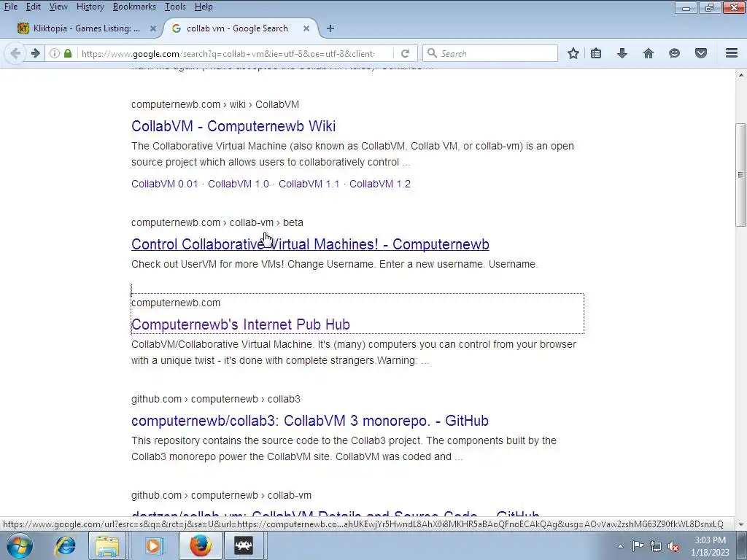Bookmark this page with the star icon

point(573,53)
